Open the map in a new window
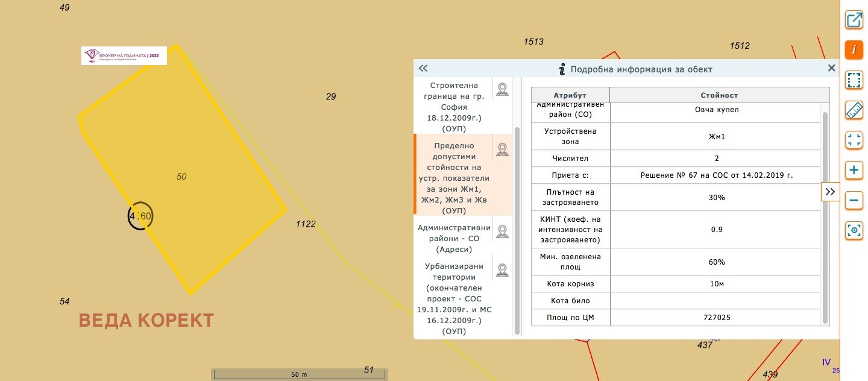The height and width of the screenshot is (381, 868). (854, 20)
